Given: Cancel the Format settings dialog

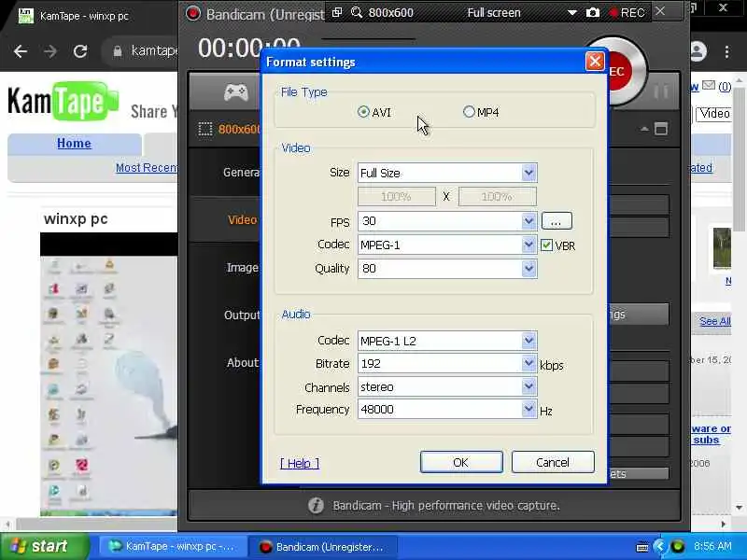Looking at the screenshot, I should 553,462.
